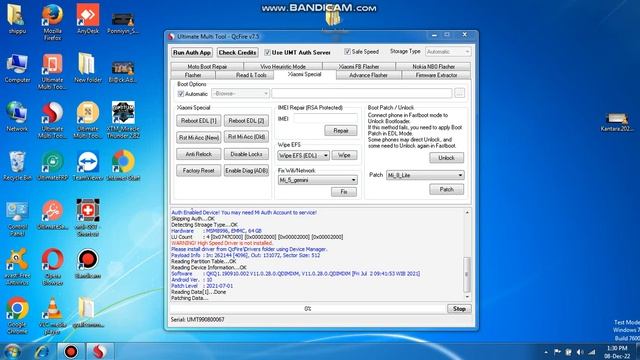Click the Unlock bootloader button

point(446,158)
